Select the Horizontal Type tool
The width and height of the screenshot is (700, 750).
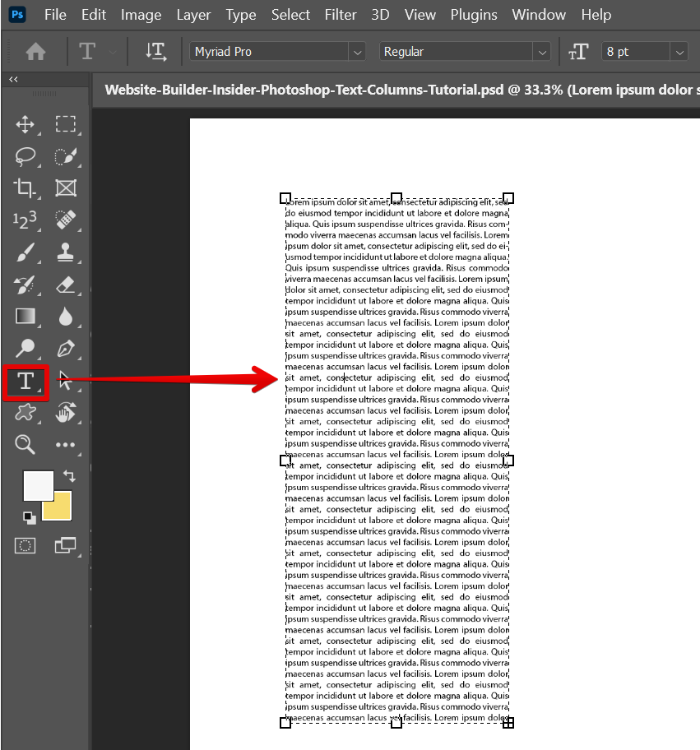coord(25,382)
